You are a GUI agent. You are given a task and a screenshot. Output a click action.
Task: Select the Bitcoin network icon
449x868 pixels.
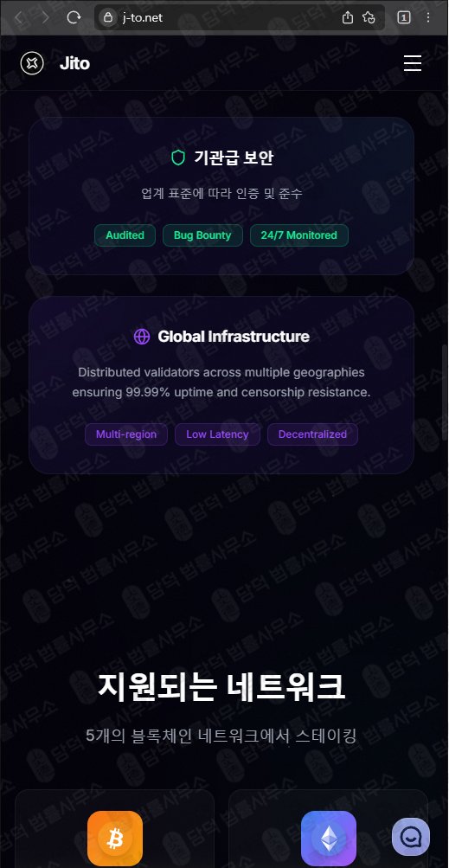click(115, 838)
